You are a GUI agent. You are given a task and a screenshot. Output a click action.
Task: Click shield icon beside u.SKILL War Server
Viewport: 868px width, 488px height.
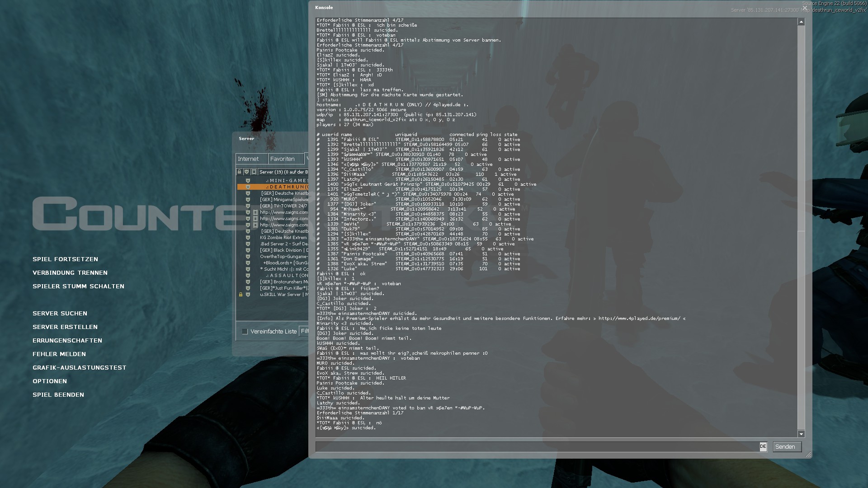pyautogui.click(x=248, y=295)
